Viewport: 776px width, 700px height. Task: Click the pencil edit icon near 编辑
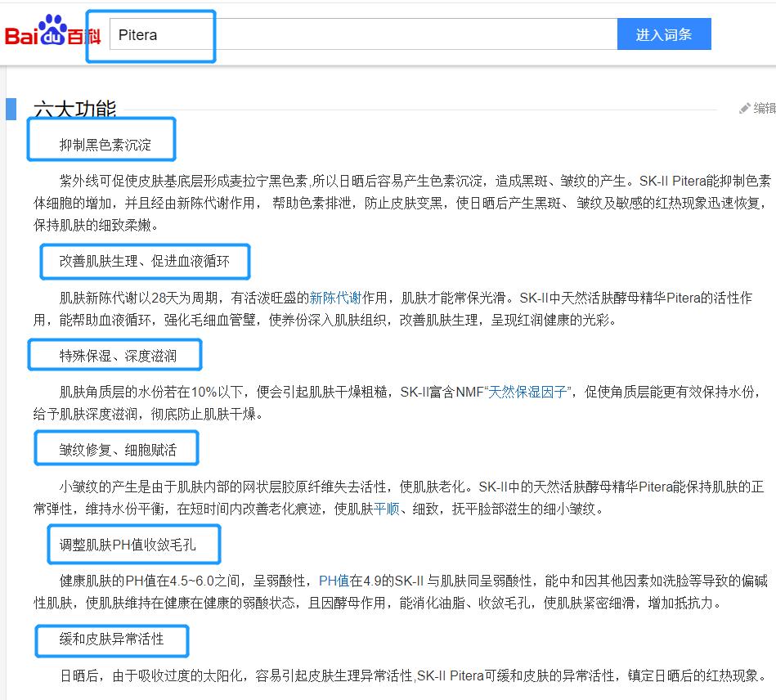[x=745, y=107]
